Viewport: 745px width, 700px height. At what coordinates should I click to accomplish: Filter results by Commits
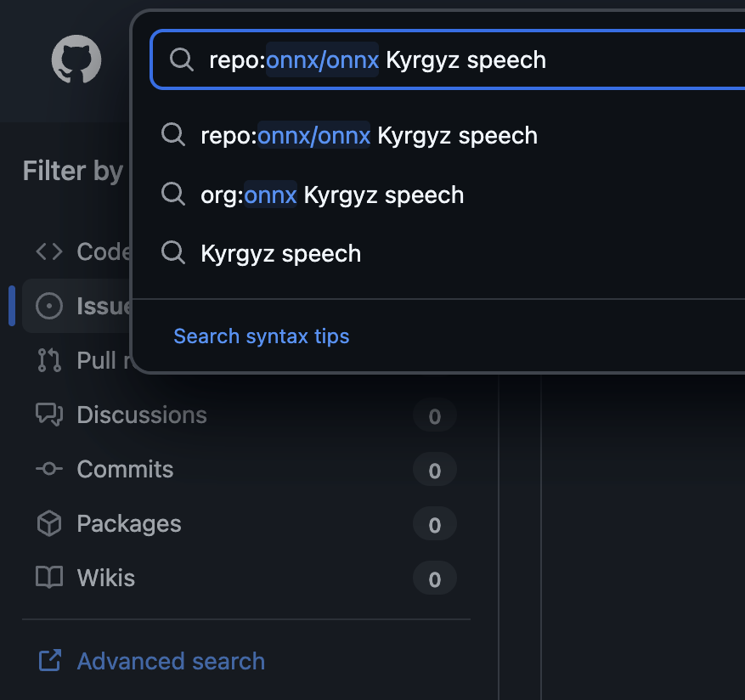coord(125,469)
